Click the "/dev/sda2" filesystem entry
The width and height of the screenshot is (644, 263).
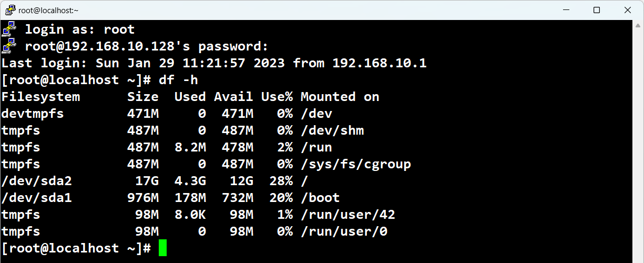point(36,181)
